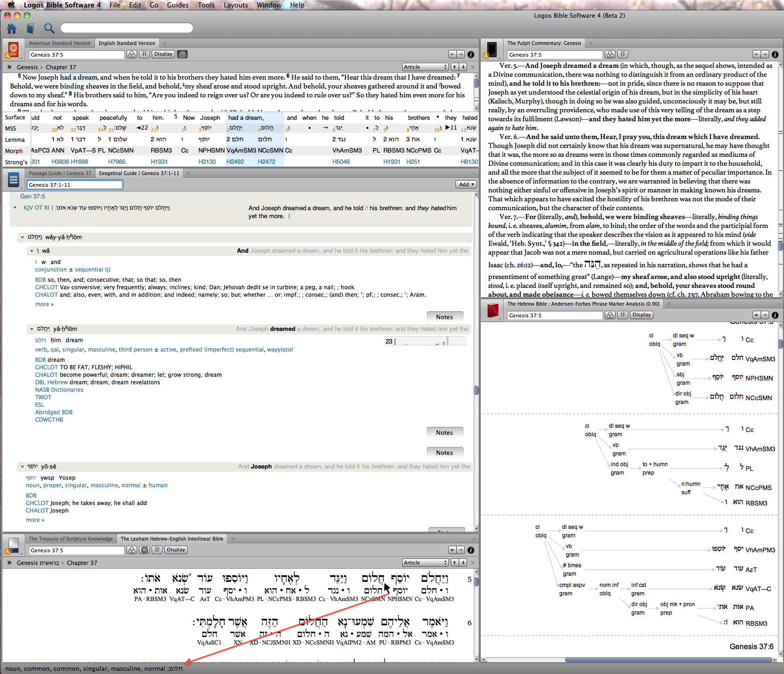Toggle parallel resources in Pulpit Commentary
Image resolution: width=784 pixels, height=674 pixels.
[623, 54]
